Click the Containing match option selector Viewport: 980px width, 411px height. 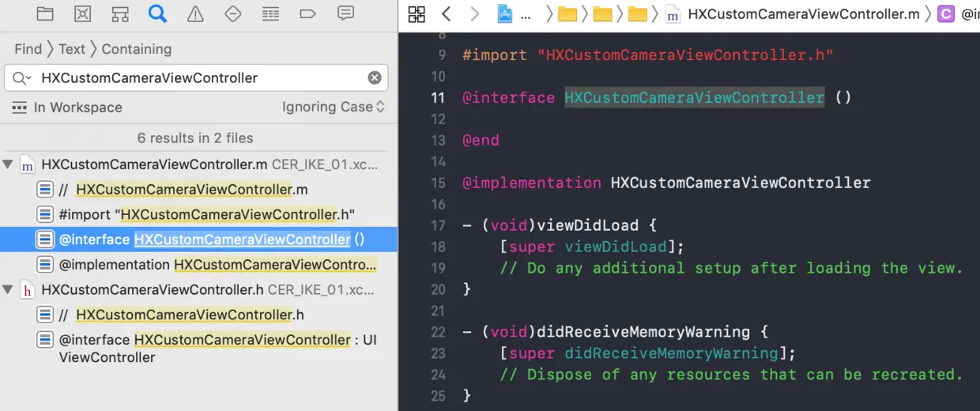coord(137,49)
